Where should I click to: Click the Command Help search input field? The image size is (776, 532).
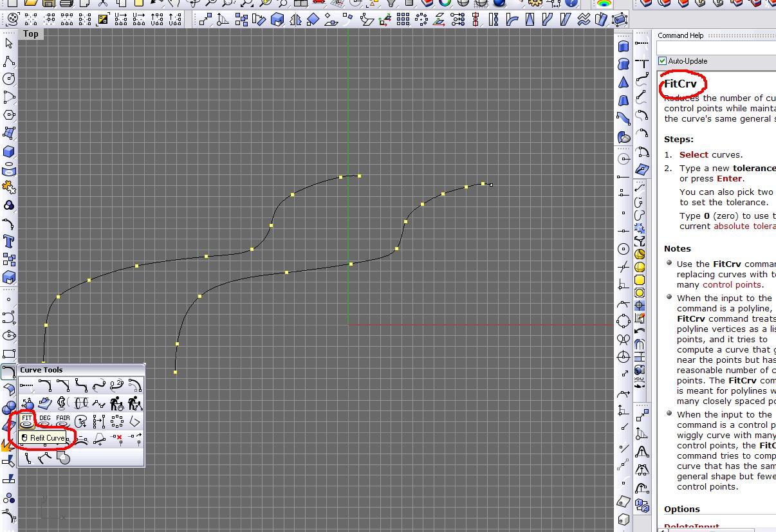tap(716, 48)
